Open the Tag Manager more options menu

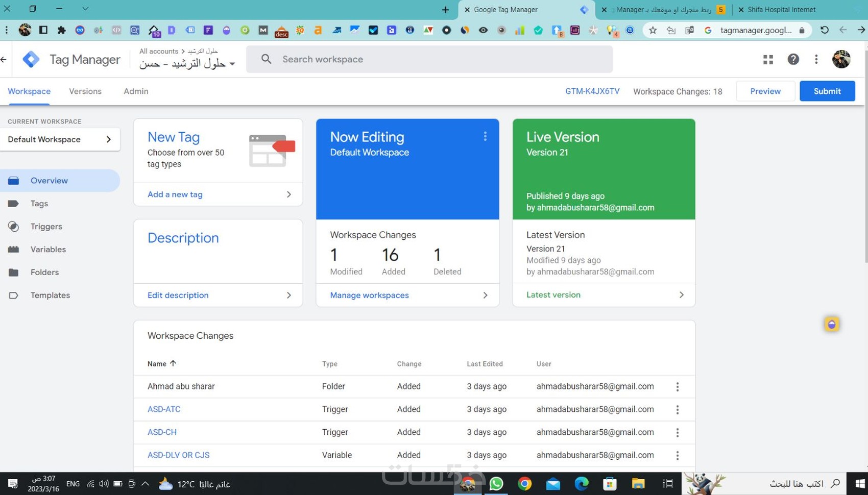point(816,59)
